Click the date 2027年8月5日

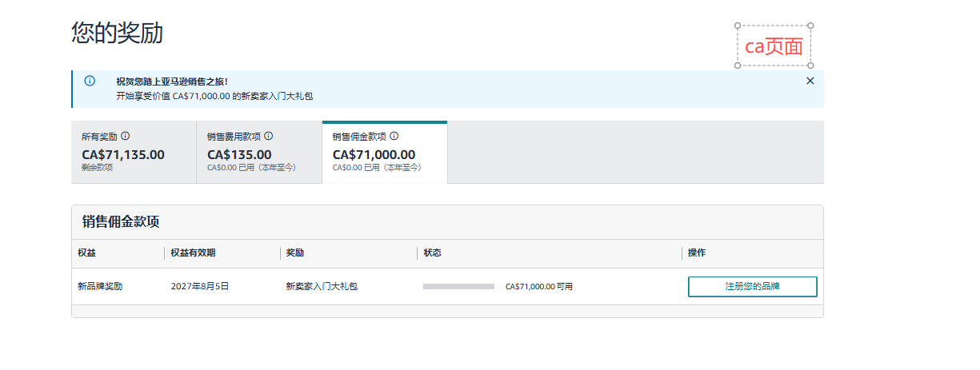pos(200,286)
